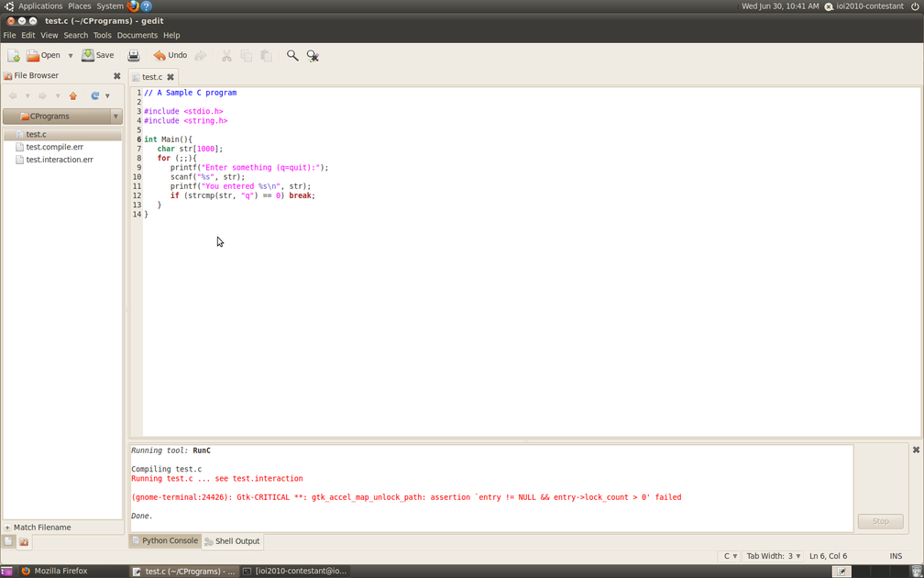Image resolution: width=924 pixels, height=578 pixels.
Task: Open Find with the magnifier icon
Action: [x=292, y=55]
